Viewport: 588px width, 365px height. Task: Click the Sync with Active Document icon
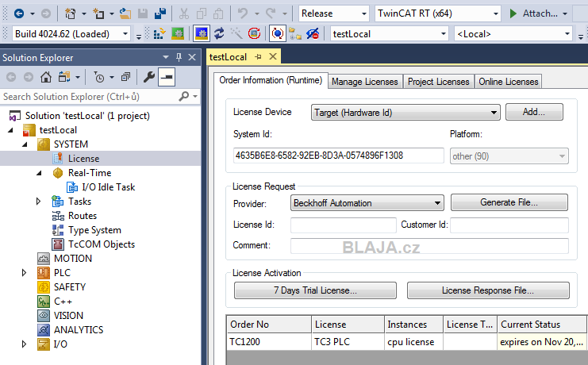point(64,77)
